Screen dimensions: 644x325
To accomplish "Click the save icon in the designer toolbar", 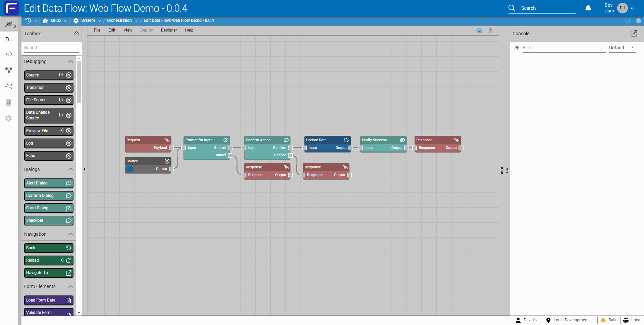I will pyautogui.click(x=479, y=31).
